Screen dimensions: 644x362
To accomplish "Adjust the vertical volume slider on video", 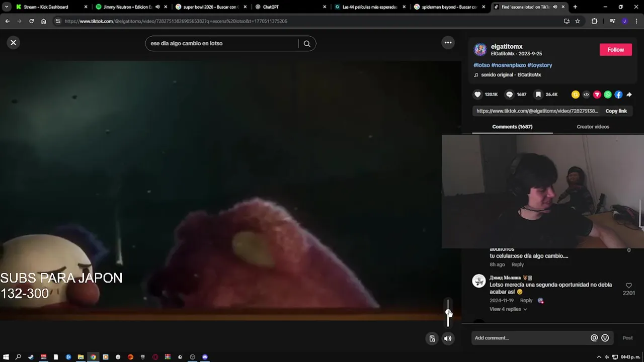I will coord(448,313).
